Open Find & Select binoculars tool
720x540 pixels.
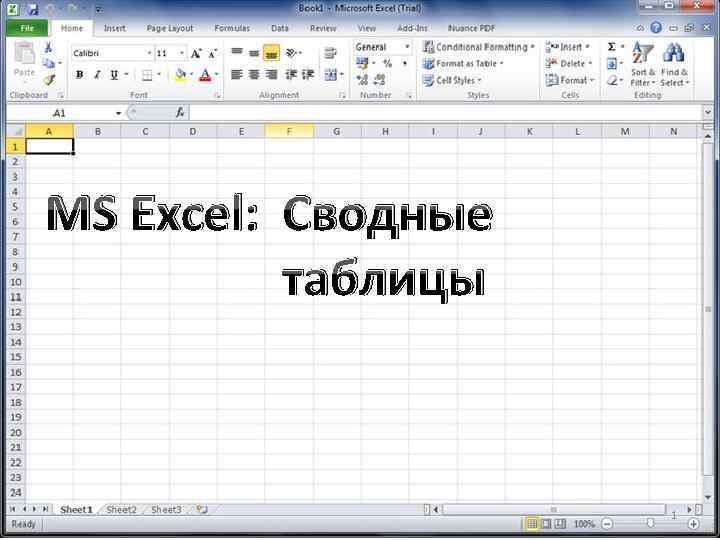(674, 64)
